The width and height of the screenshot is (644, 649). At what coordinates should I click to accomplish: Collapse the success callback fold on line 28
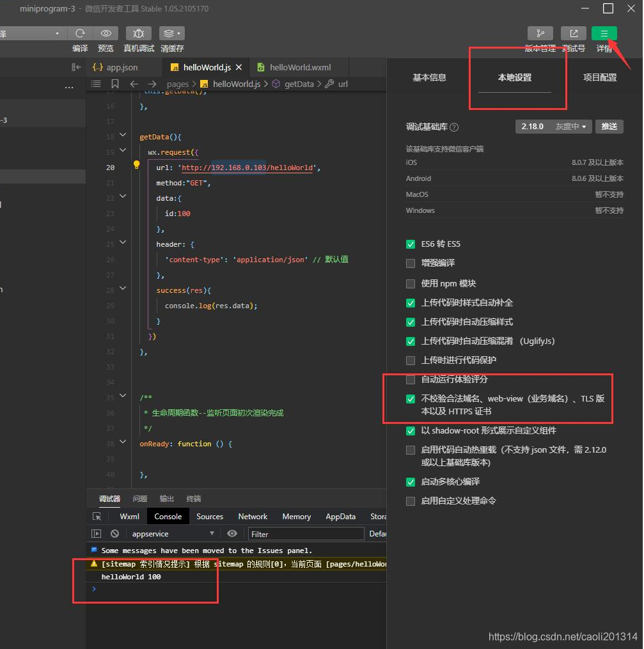pyautogui.click(x=123, y=288)
